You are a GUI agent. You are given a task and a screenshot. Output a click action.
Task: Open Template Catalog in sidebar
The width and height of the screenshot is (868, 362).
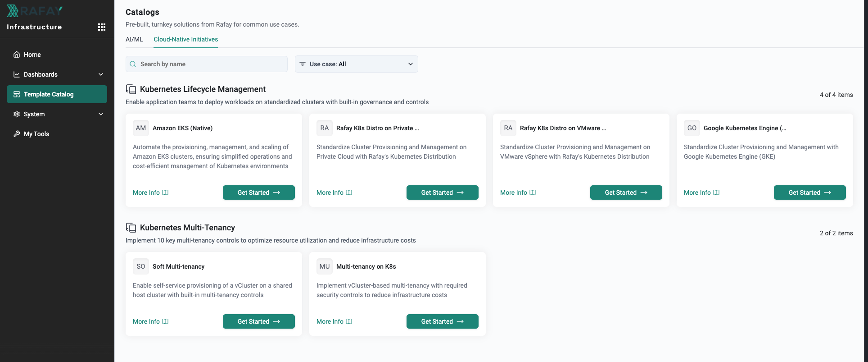pos(57,94)
